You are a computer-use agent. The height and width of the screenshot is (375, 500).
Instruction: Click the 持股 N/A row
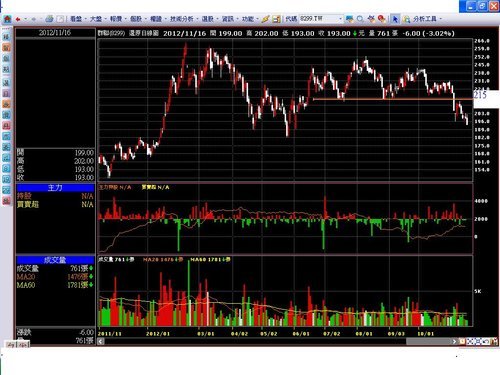55,196
